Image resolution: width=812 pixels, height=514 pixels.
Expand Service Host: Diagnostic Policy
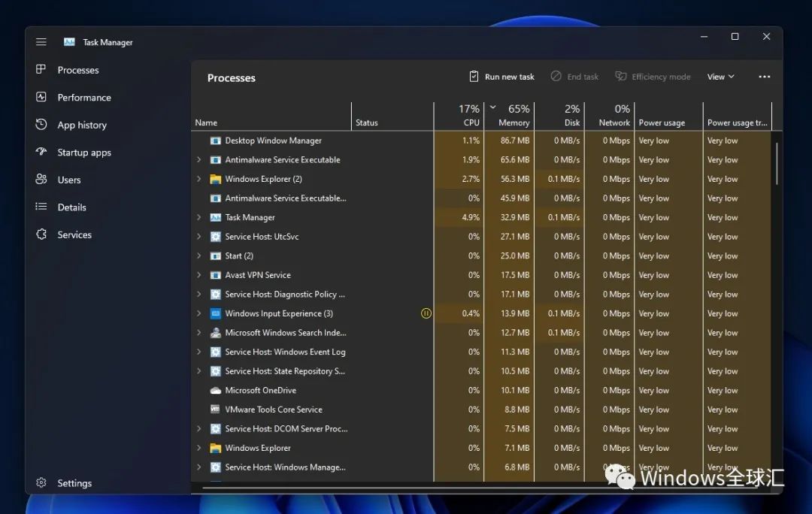(198, 294)
